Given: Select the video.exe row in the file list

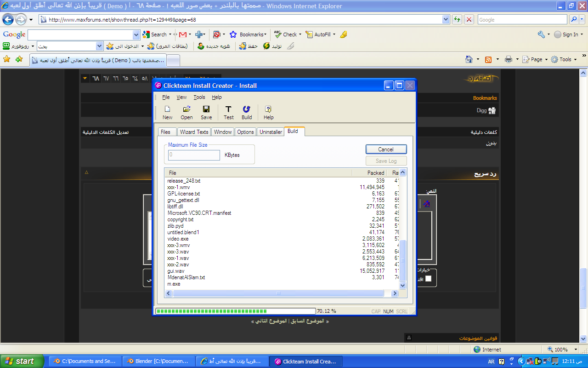Looking at the screenshot, I should tap(282, 239).
